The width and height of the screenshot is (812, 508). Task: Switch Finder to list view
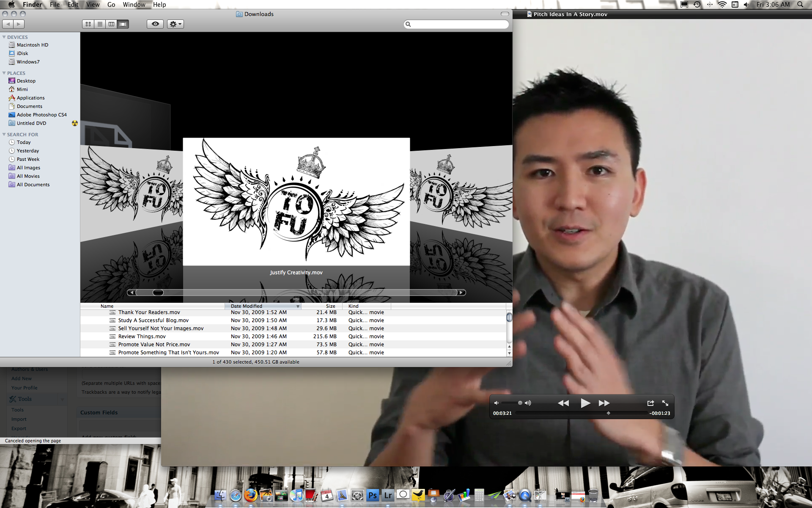pos(100,24)
